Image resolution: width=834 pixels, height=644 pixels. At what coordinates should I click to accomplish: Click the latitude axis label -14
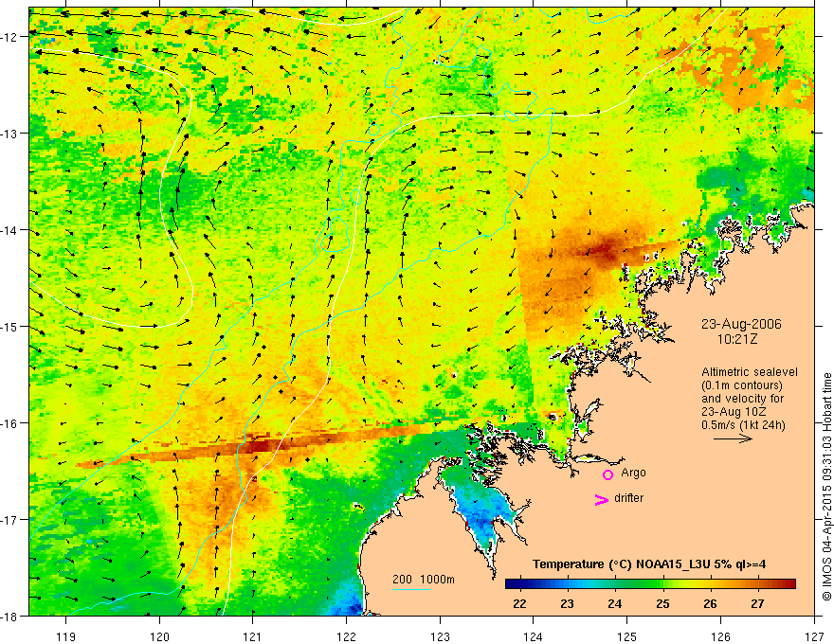11,230
